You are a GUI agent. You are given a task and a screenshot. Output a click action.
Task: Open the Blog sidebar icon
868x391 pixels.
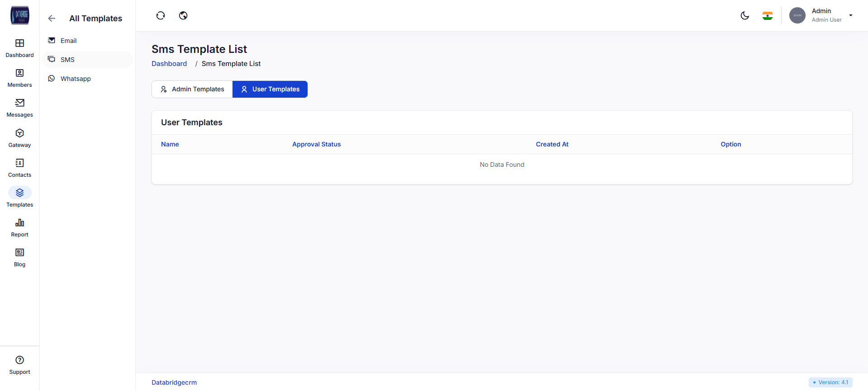pos(19,253)
